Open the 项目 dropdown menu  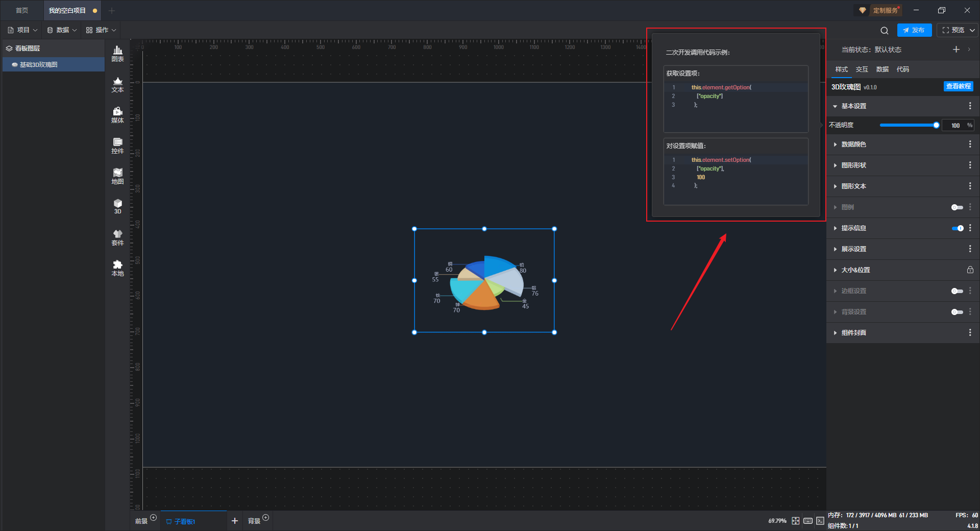tap(22, 30)
